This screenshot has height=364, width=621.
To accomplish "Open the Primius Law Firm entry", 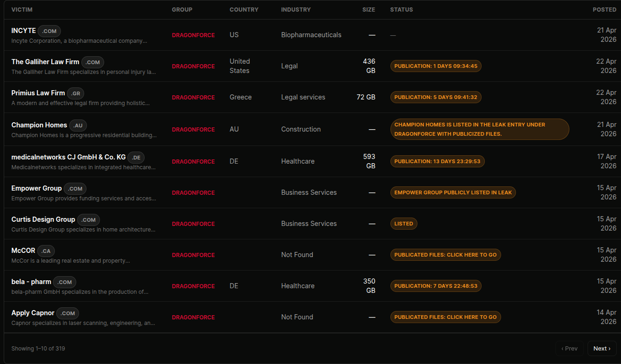I will tap(38, 93).
